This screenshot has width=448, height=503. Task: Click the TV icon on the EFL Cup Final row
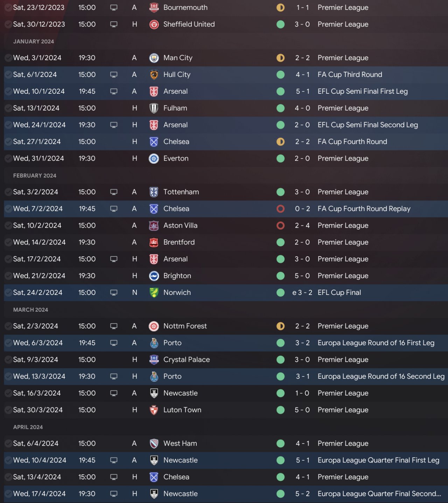tap(114, 293)
